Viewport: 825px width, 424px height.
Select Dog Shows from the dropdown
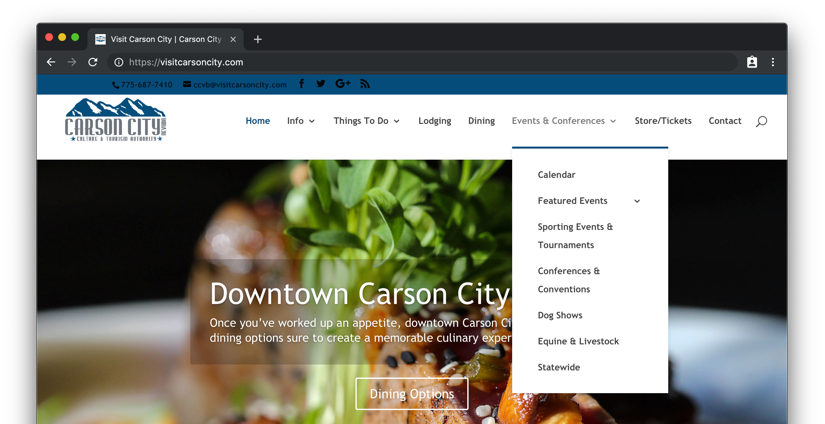click(560, 316)
